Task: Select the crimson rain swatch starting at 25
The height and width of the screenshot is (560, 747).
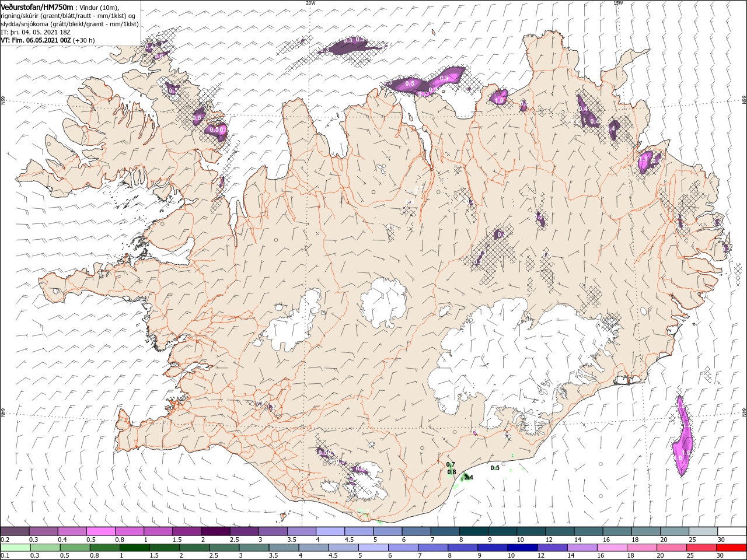Action: 703,548
